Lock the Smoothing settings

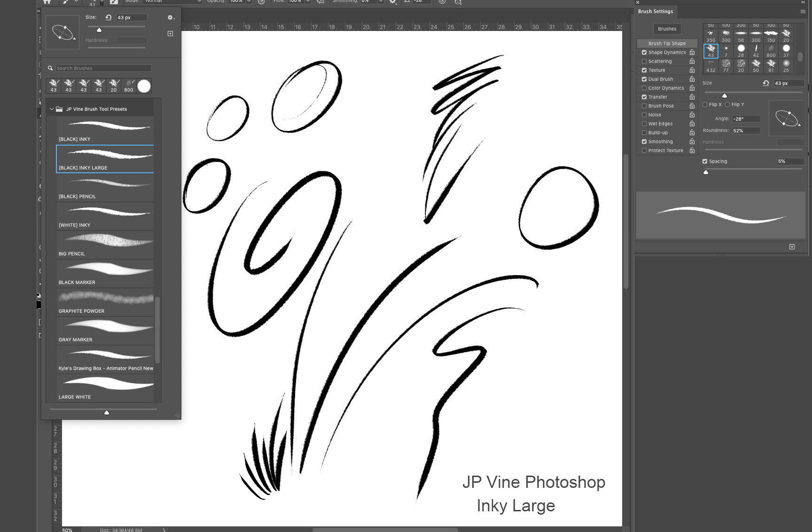[692, 141]
